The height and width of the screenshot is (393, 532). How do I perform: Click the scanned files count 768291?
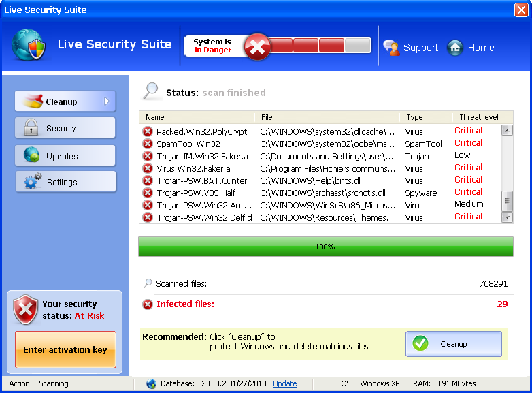[493, 283]
